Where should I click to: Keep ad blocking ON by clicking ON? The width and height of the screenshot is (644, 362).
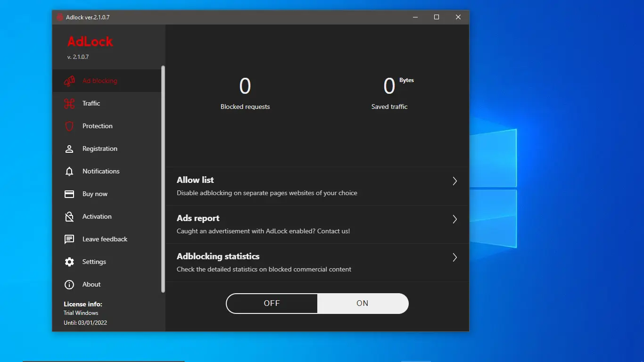(363, 303)
